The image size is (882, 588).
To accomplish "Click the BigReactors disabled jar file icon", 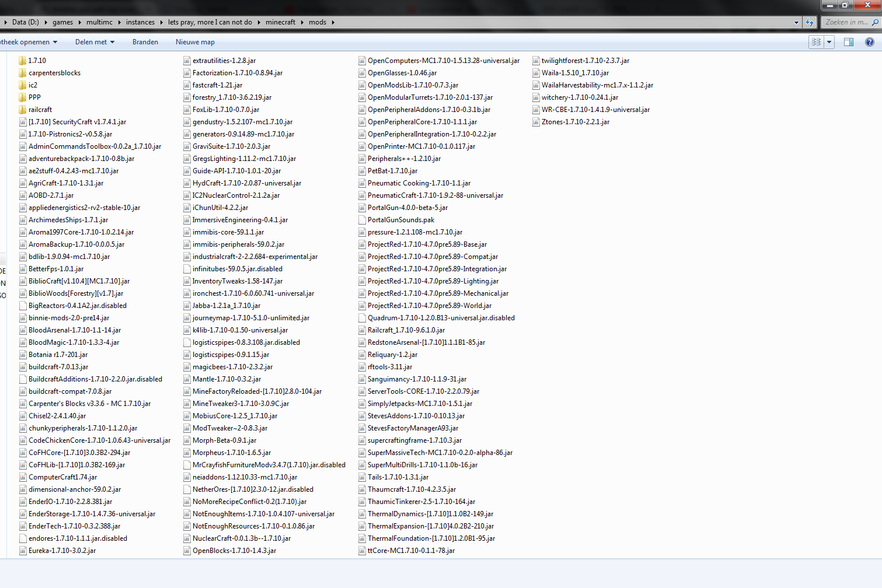I will [x=23, y=306].
